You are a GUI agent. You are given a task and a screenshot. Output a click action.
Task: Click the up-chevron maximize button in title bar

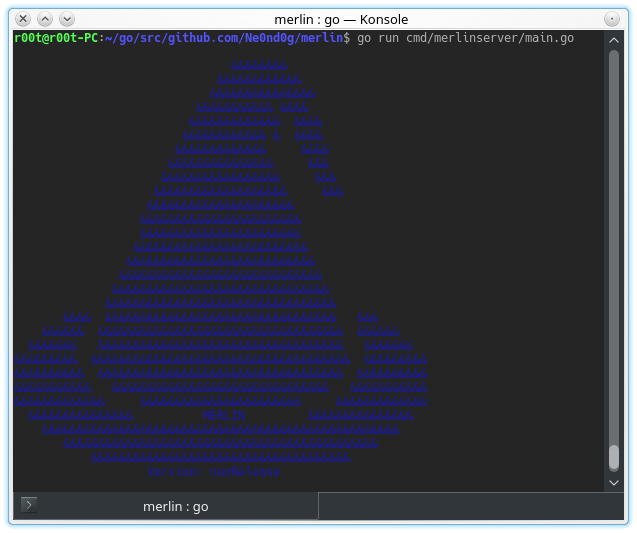tap(45, 19)
